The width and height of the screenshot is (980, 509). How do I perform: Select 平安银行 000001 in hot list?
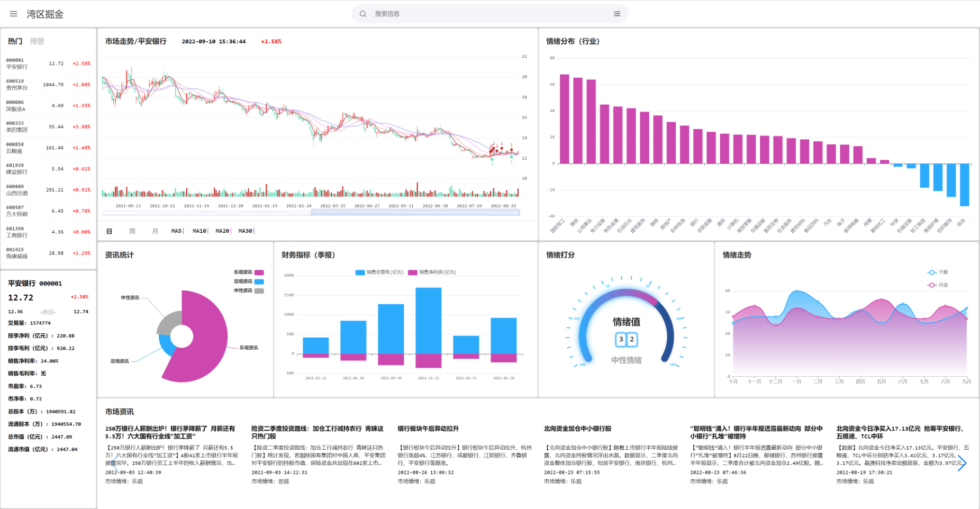pyautogui.click(x=48, y=63)
